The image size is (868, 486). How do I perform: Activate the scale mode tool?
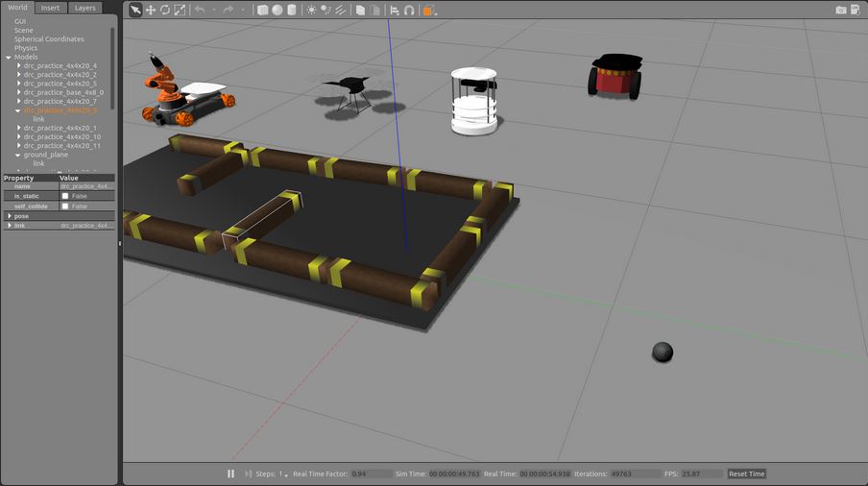pos(180,10)
